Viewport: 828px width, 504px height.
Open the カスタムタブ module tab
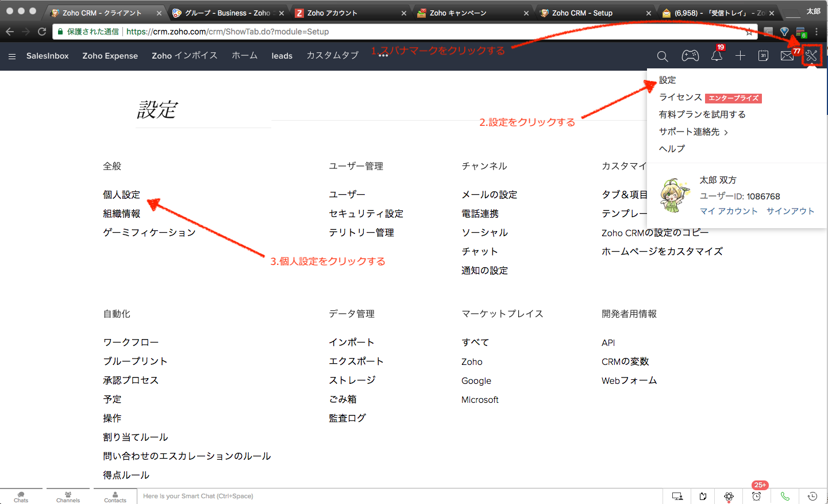[x=332, y=56]
